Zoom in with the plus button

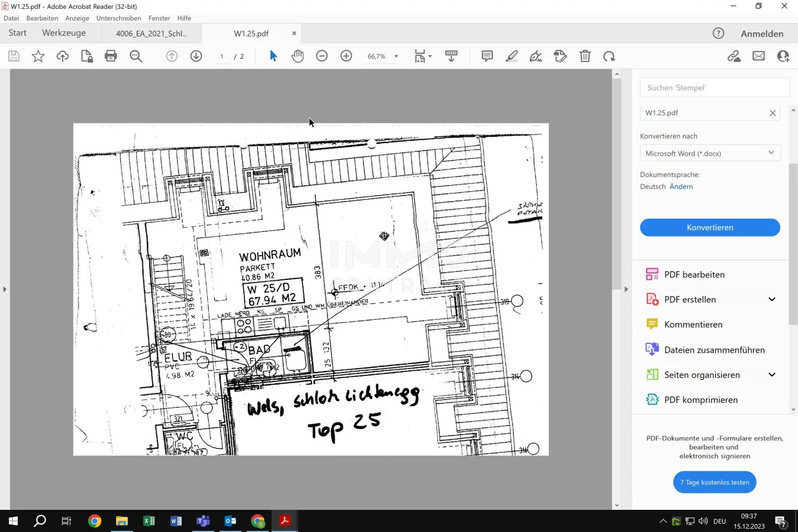click(346, 56)
